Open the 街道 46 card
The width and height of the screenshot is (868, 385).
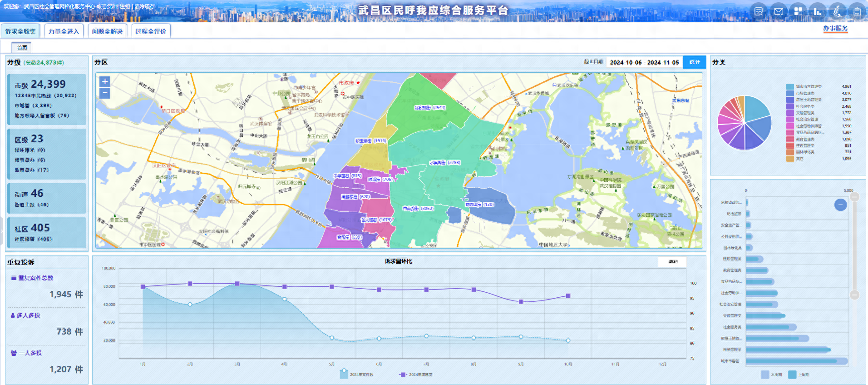click(x=47, y=198)
